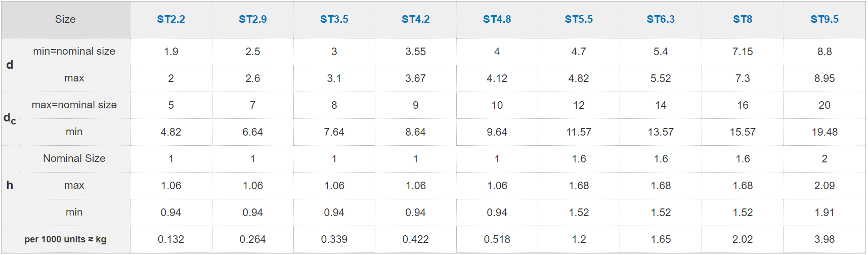Image resolution: width=868 pixels, height=255 pixels.
Task: Click the dc parameter row header
Action: click(10, 118)
